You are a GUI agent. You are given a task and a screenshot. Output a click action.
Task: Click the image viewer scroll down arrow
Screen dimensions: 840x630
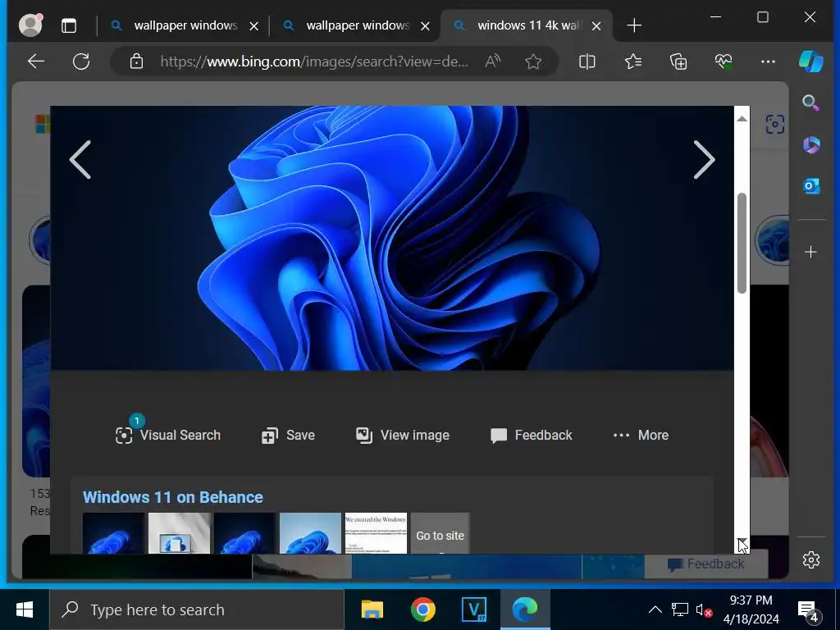(742, 542)
